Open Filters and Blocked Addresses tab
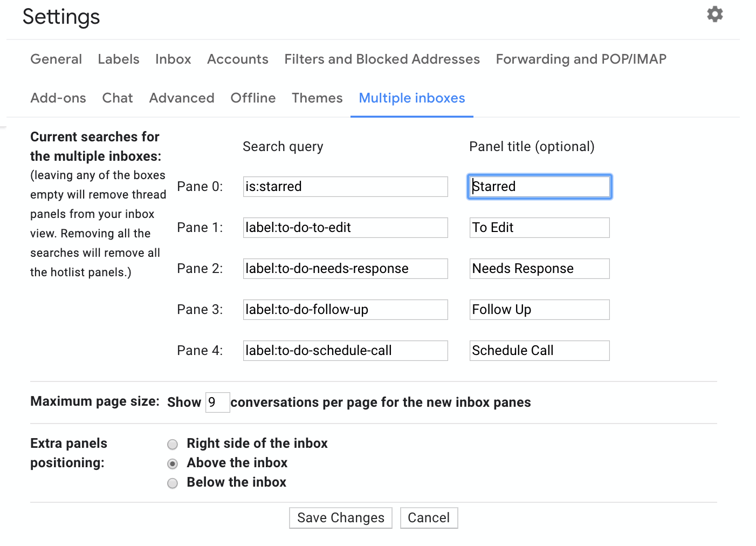The width and height of the screenshot is (756, 546). [x=382, y=59]
